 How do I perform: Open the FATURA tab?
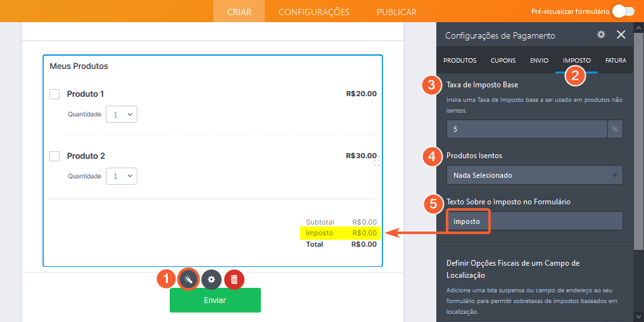pyautogui.click(x=616, y=61)
